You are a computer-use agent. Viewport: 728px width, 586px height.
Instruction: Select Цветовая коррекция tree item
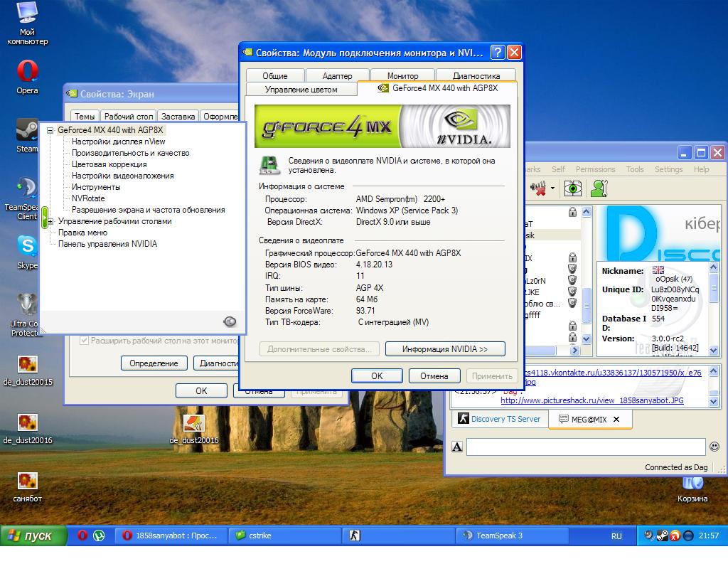[x=109, y=164]
